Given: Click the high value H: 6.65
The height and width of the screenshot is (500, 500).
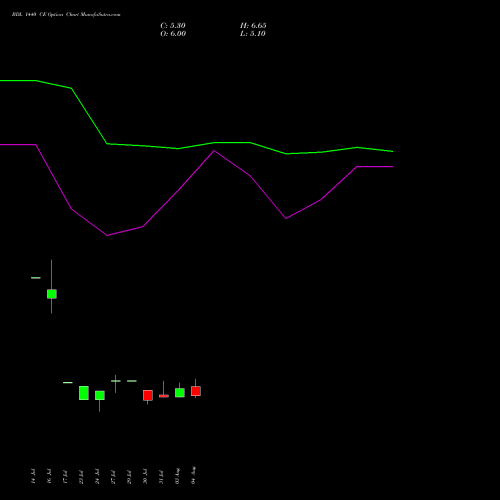Looking at the screenshot, I should 253,26.
